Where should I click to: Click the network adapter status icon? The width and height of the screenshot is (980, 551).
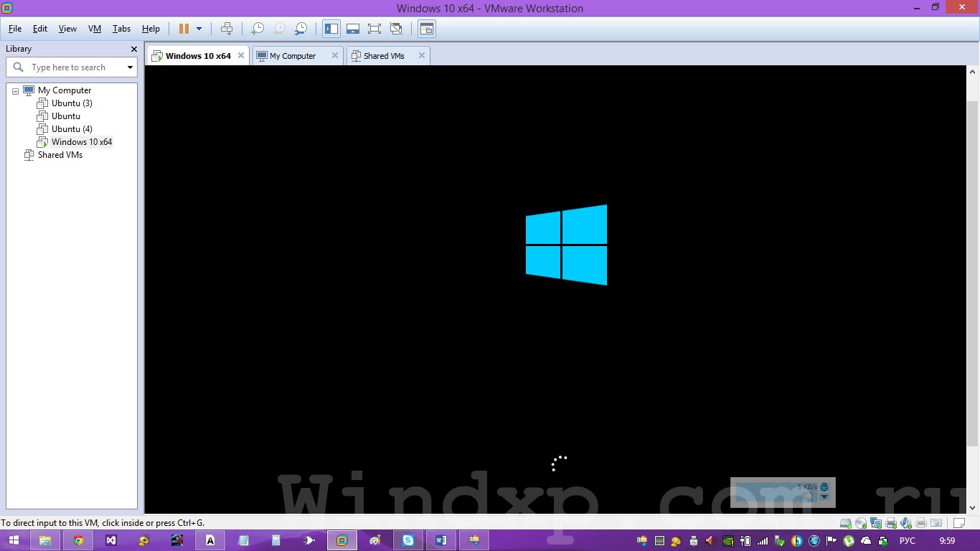pyautogui.click(x=876, y=523)
